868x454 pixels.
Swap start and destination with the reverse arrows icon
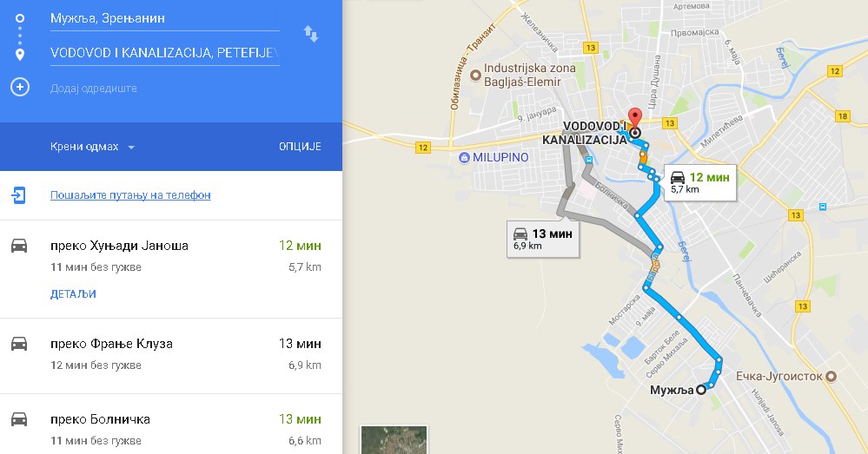tap(310, 34)
